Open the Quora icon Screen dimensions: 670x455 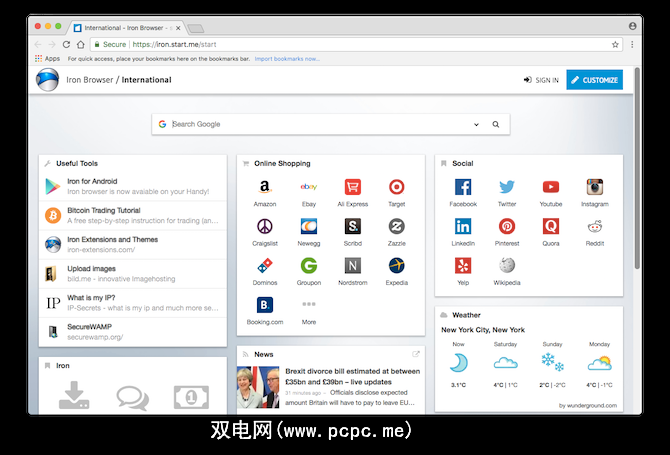pyautogui.click(x=551, y=226)
